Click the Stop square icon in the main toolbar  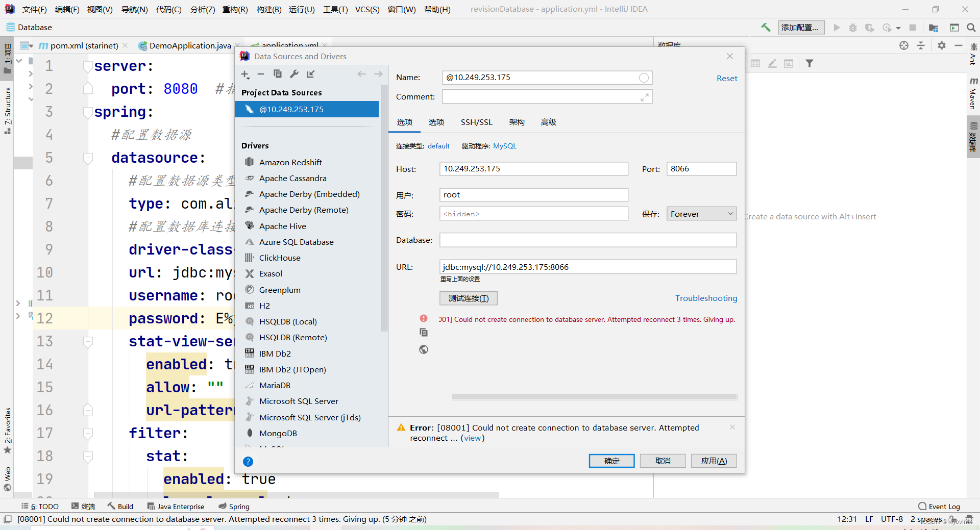tap(913, 28)
